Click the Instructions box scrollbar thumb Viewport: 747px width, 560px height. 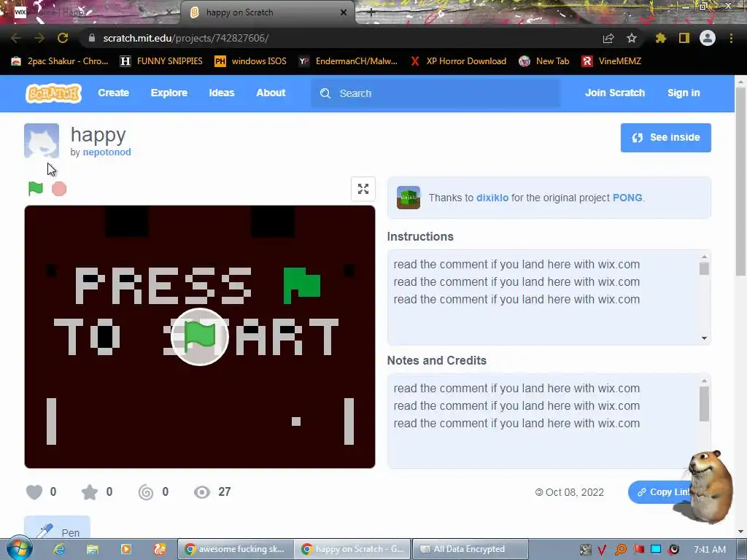(x=704, y=268)
